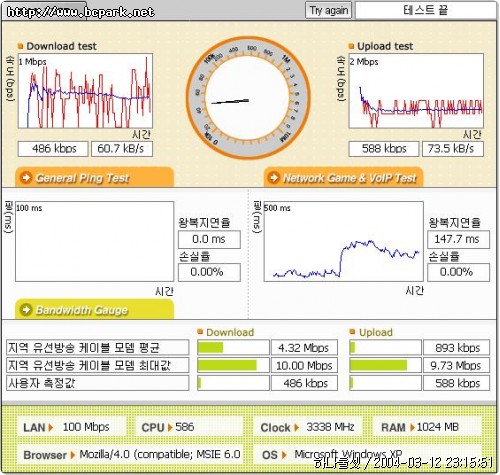This screenshot has width=500, height=475.
Task: Click the RAM 1024 MB info field
Action: [427, 427]
